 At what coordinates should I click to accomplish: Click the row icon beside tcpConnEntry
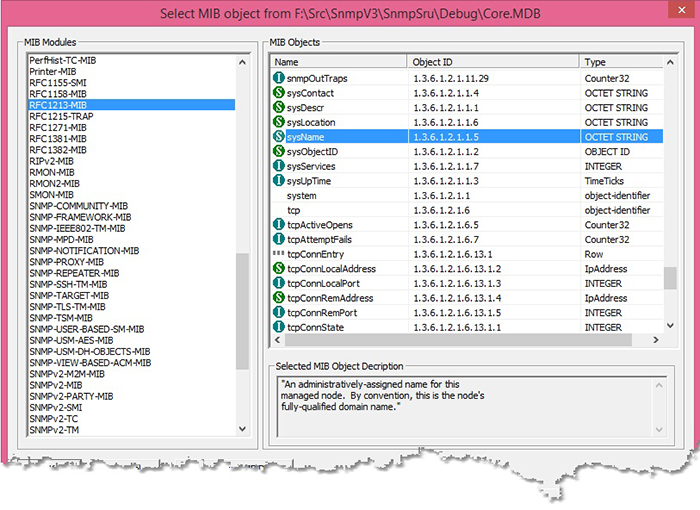coord(279,253)
